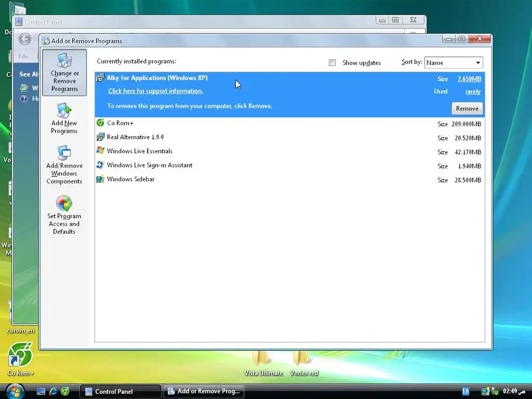Click the security shield tray icon

tap(495, 392)
